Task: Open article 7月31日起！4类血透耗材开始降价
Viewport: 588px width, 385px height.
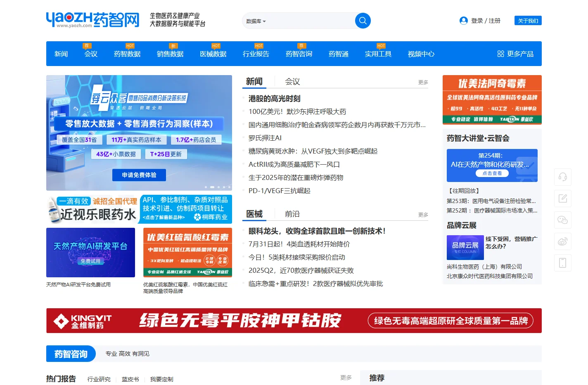Action: point(299,244)
